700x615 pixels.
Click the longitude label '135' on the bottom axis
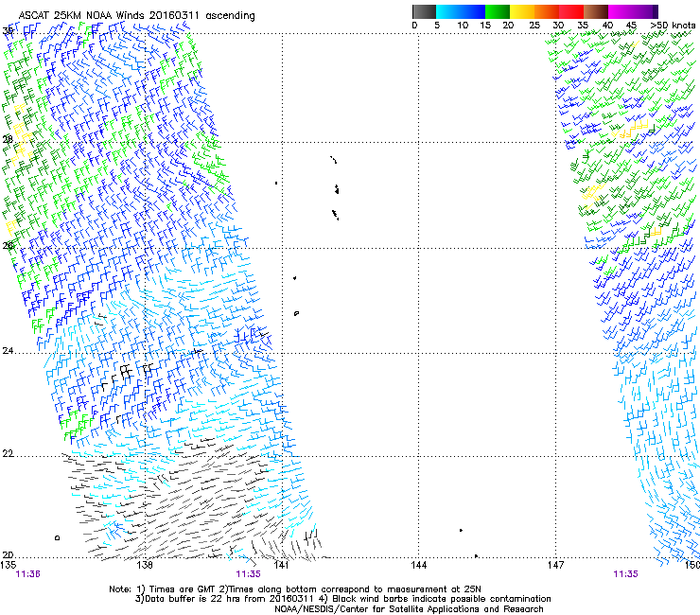click(8, 566)
